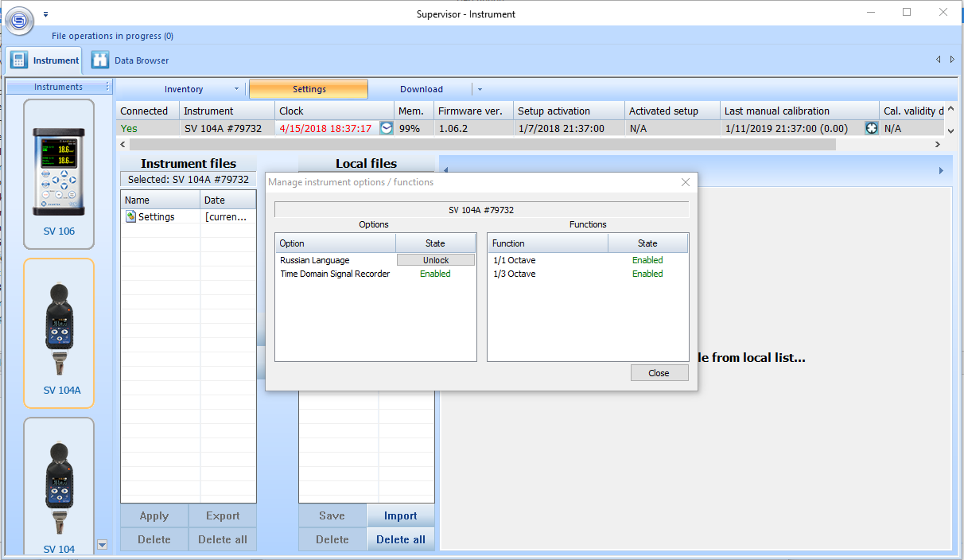Click the Import button under Local files
The image size is (964, 560).
(x=401, y=515)
